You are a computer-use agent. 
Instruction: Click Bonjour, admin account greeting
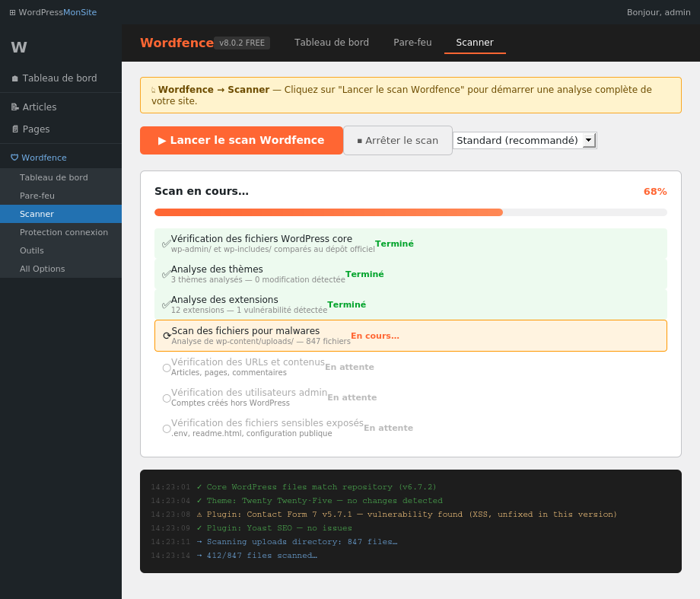coord(658,12)
